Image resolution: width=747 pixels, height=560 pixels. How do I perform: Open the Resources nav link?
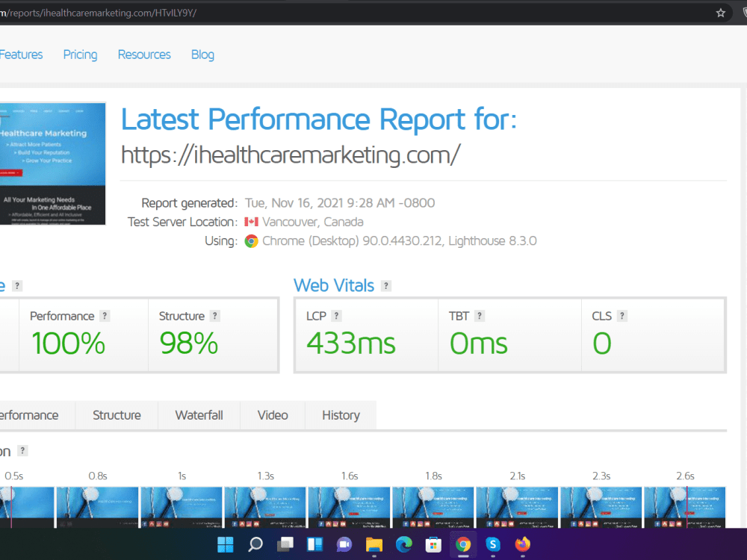144,55
